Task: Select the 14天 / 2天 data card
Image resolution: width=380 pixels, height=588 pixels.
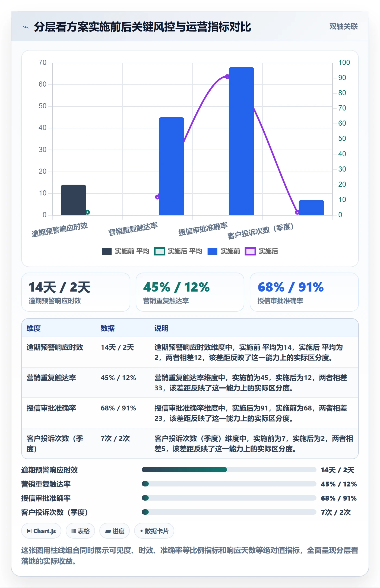Action: [76, 292]
